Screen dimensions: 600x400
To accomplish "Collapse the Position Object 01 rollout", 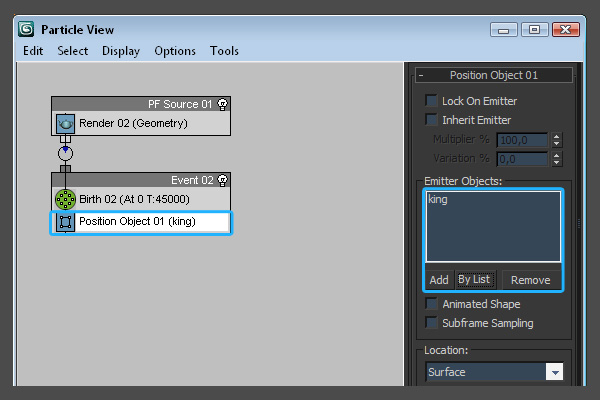I will 422,75.
